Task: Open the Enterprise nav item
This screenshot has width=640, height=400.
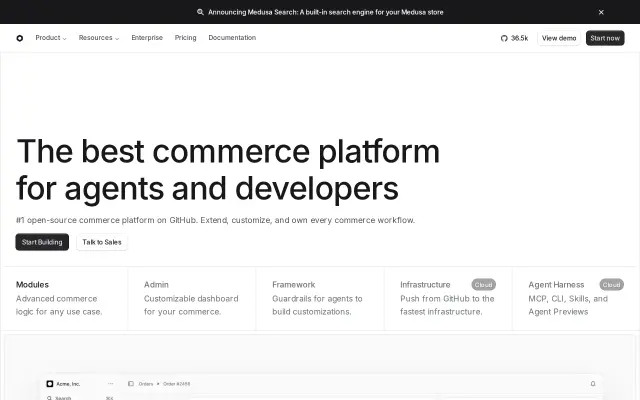Action: [147, 38]
